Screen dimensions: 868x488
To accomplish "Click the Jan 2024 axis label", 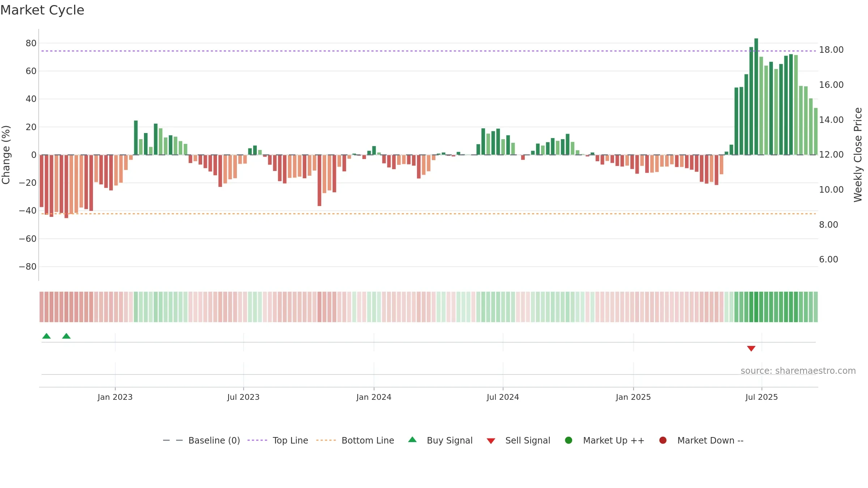I will (374, 397).
